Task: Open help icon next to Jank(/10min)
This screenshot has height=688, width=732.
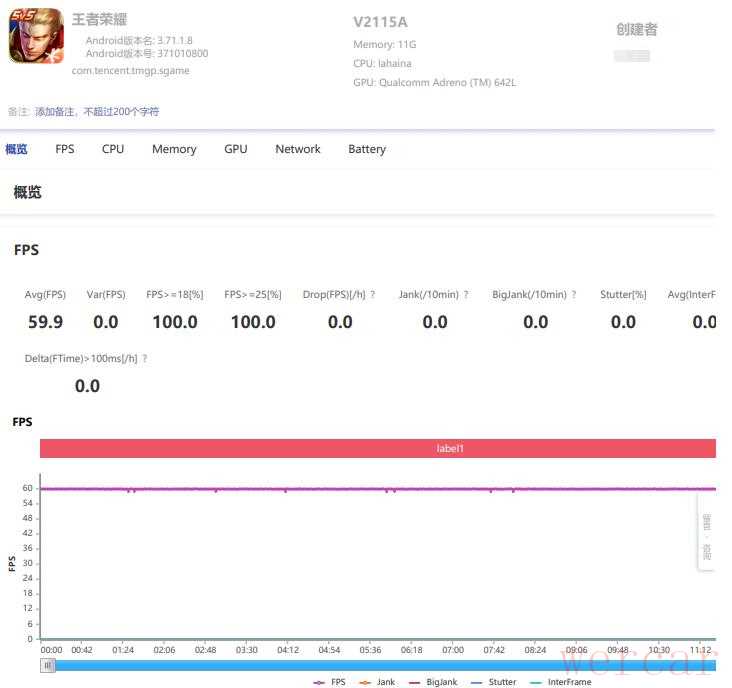Action: click(x=466, y=295)
